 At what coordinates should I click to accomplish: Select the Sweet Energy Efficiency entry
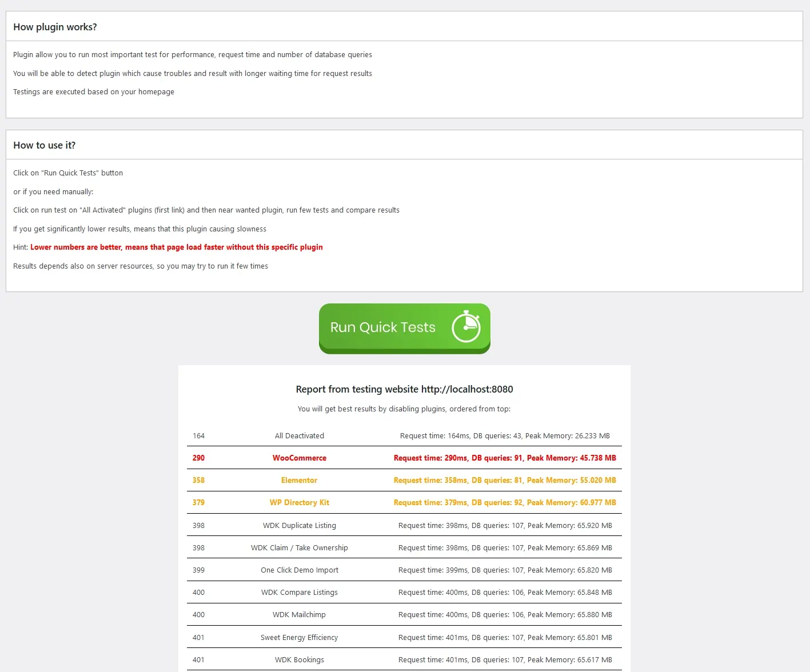[300, 637]
